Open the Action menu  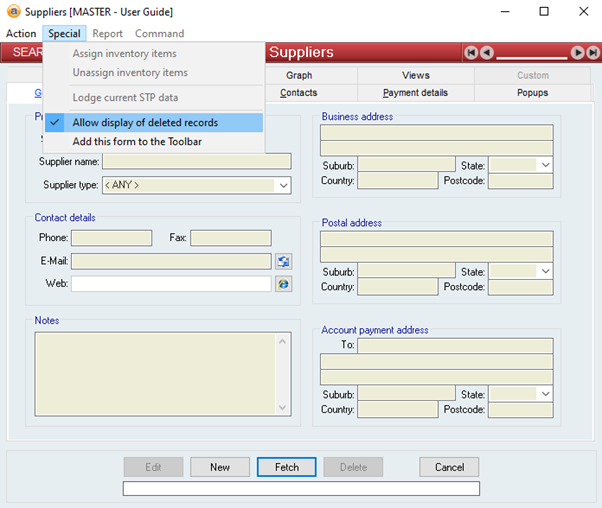(x=21, y=33)
